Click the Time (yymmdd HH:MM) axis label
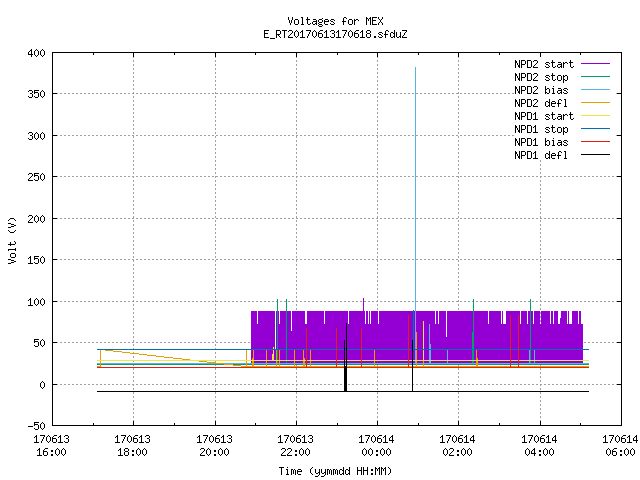The image size is (640, 480). tap(335, 471)
